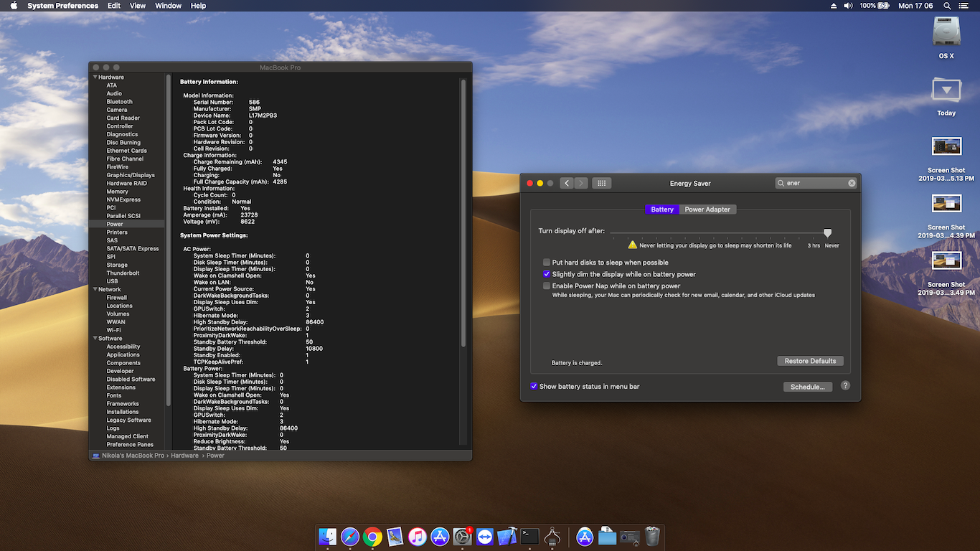Open the App Store icon beside iTunes
Image resolution: width=980 pixels, height=551 pixels.
(x=440, y=537)
